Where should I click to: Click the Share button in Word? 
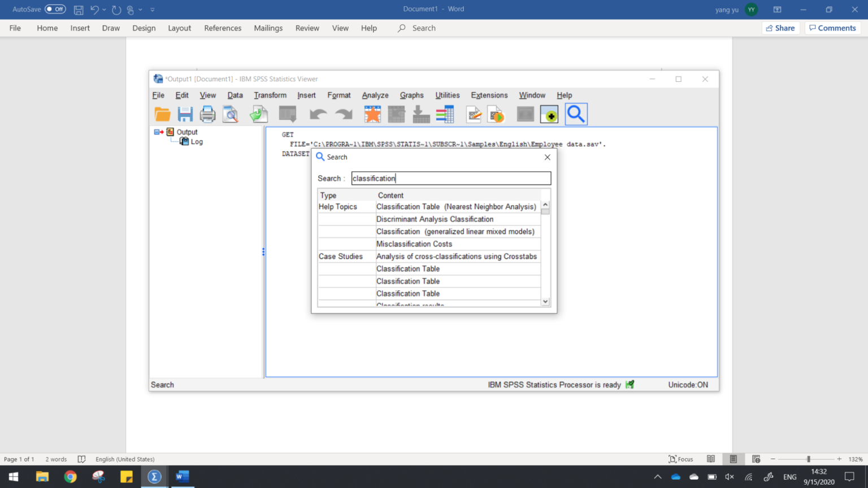pyautogui.click(x=780, y=28)
